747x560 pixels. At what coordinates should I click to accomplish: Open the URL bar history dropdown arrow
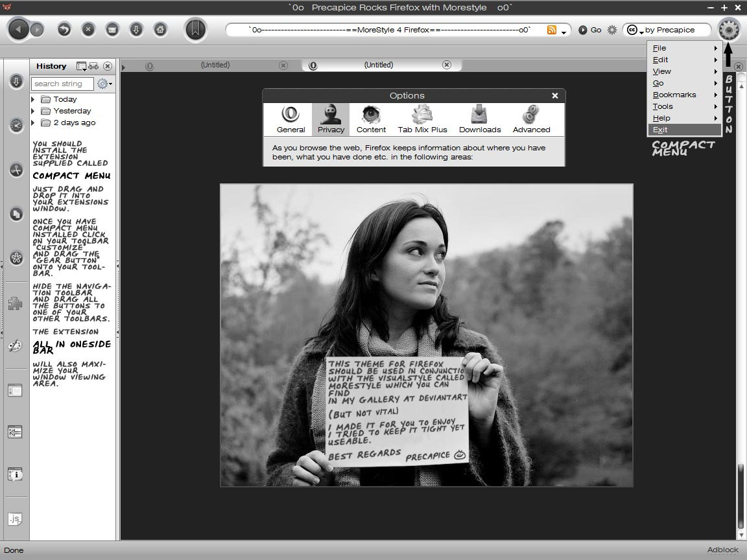click(x=564, y=32)
